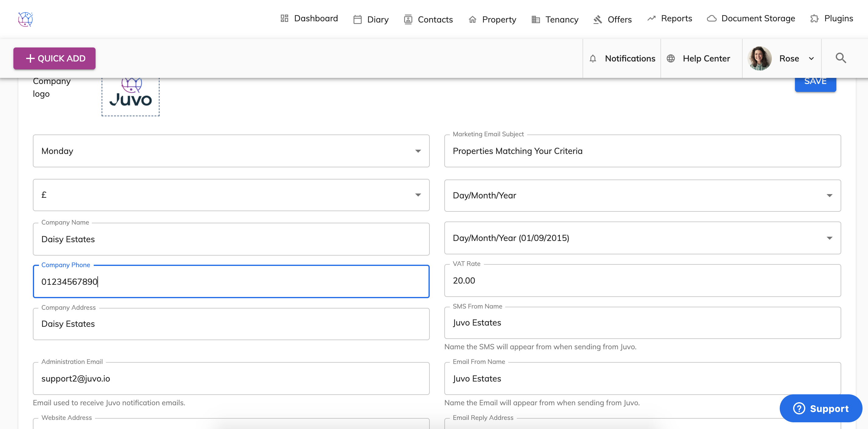Click the Notifications bell icon
868x429 pixels.
point(593,59)
